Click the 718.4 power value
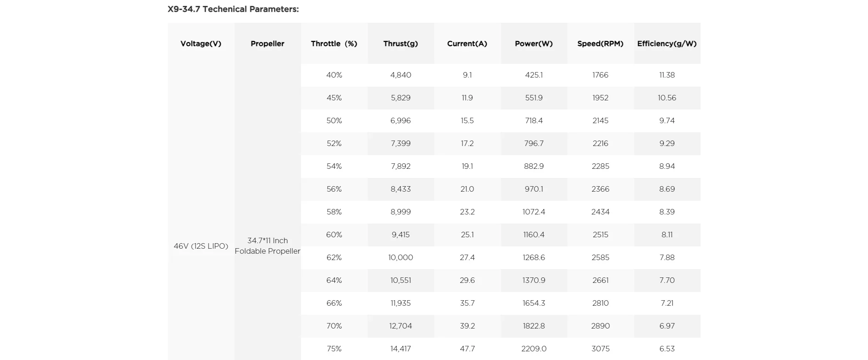Image resolution: width=868 pixels, height=360 pixels. (x=534, y=120)
